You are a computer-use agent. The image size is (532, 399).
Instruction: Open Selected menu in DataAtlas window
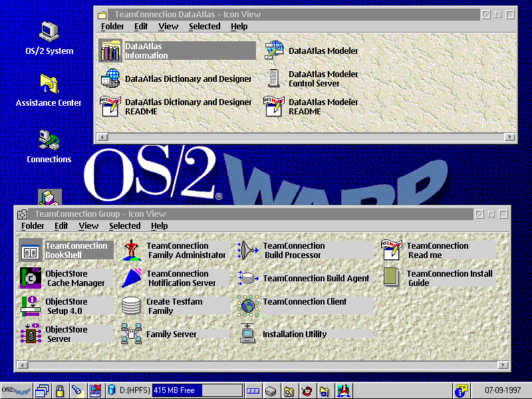pos(205,27)
